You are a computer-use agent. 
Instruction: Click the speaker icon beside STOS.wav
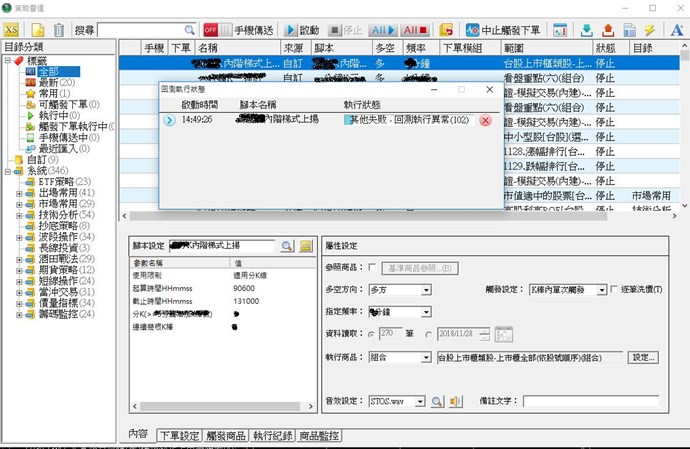pos(456,402)
